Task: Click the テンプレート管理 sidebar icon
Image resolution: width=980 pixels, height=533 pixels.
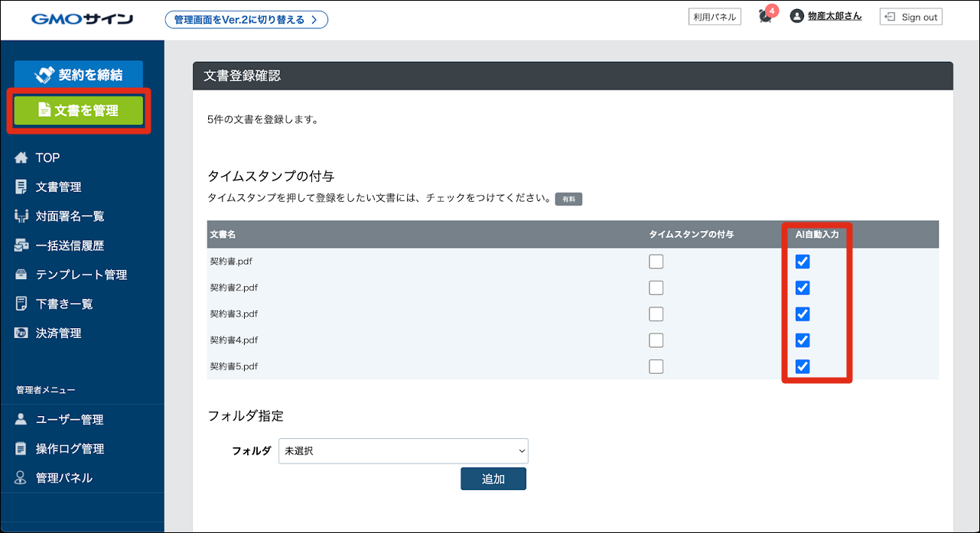Action: [x=21, y=275]
